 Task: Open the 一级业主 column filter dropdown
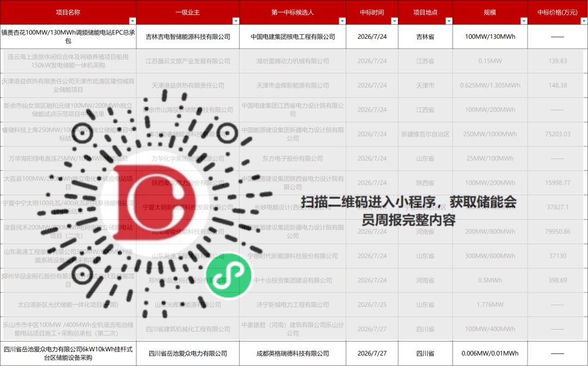point(236,21)
